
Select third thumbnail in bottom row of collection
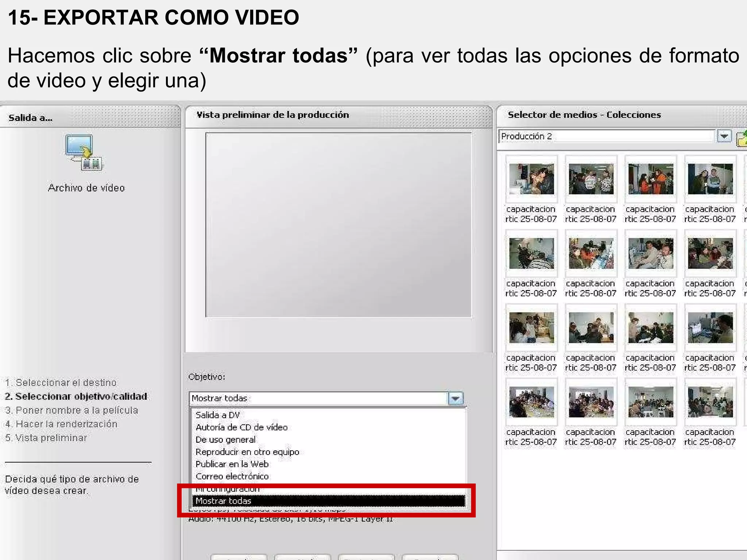click(651, 402)
